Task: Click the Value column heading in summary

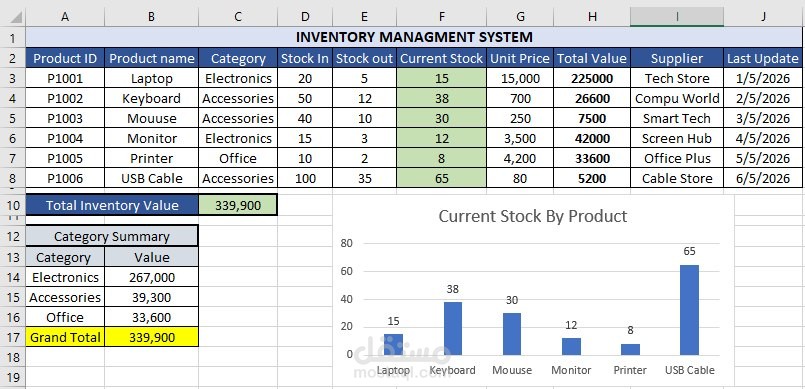Action: [151, 257]
